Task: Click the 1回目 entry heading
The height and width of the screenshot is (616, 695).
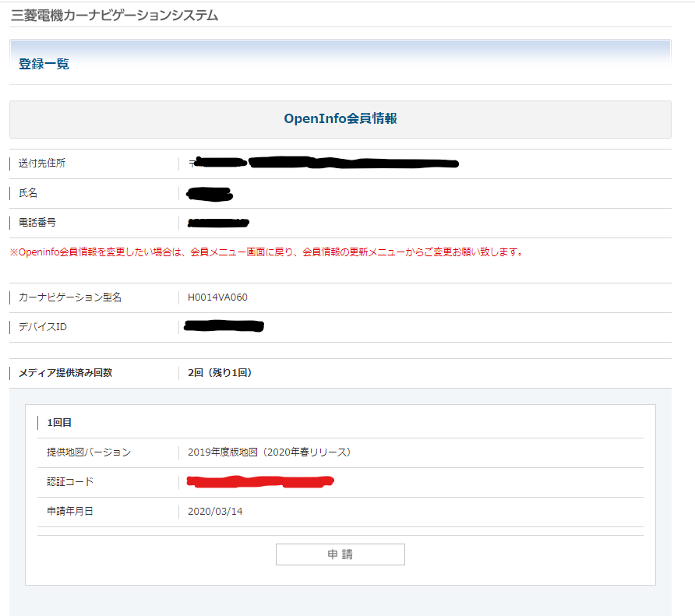Action: coord(59,423)
